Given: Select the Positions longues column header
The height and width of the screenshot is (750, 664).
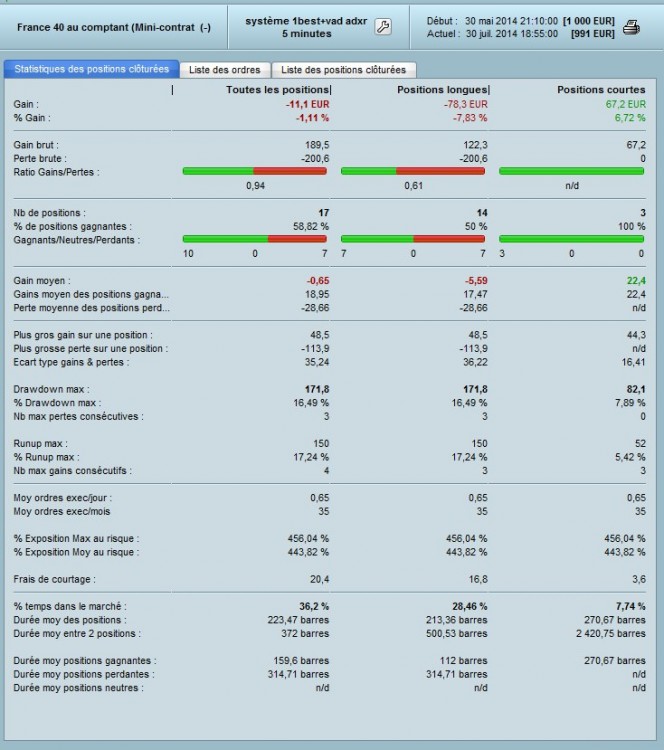Looking at the screenshot, I should point(443,90).
